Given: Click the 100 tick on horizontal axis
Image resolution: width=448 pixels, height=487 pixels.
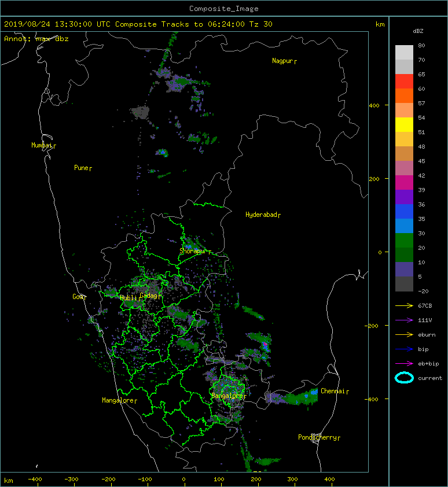Looking at the screenshot, I should coord(219,479).
